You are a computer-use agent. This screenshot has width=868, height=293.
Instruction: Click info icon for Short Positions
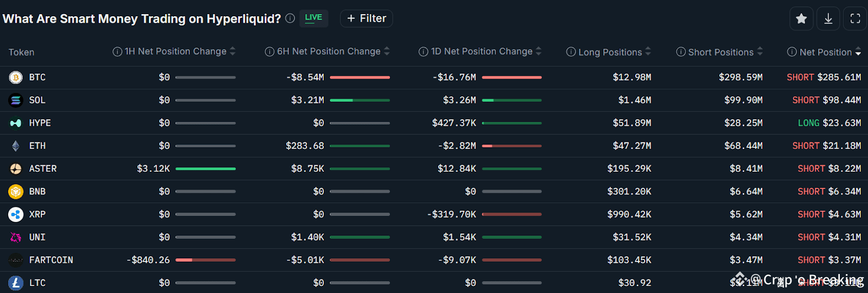click(681, 52)
